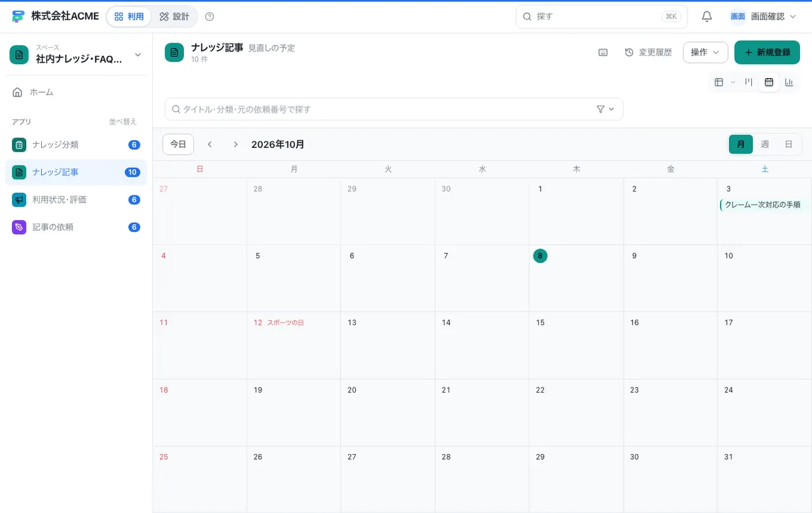The image size is (812, 513).
Task: Open the filter dropdown in search bar
Action: click(x=606, y=109)
